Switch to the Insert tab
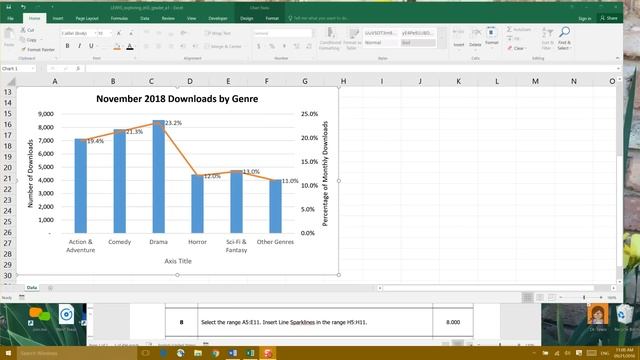The image size is (640, 360). (58, 18)
